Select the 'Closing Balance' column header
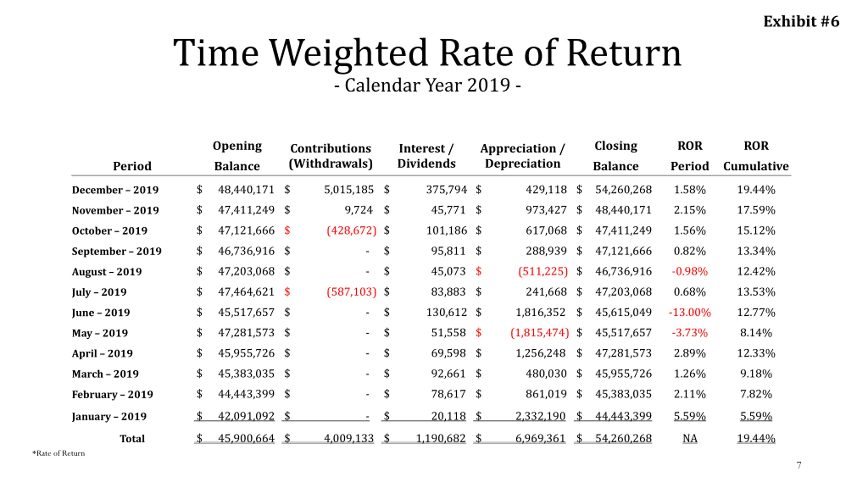 (616, 156)
